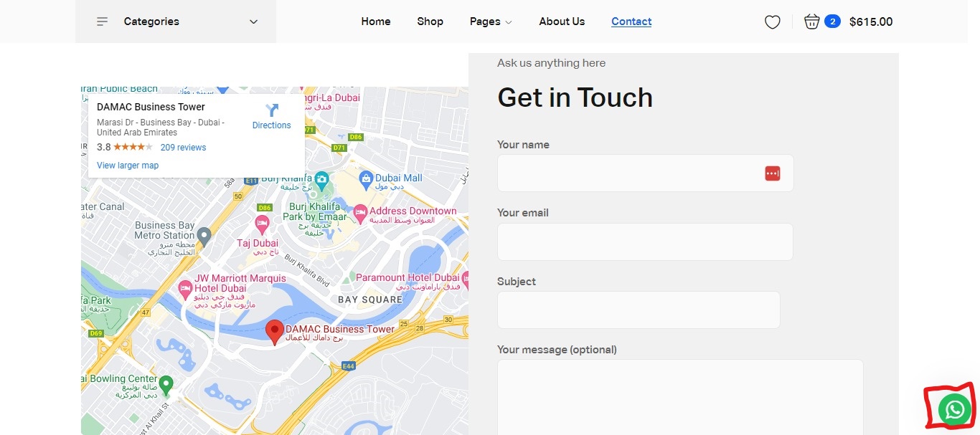Viewport: 980px width, 435px height.
Task: Click the Your message text area
Action: 679,396
